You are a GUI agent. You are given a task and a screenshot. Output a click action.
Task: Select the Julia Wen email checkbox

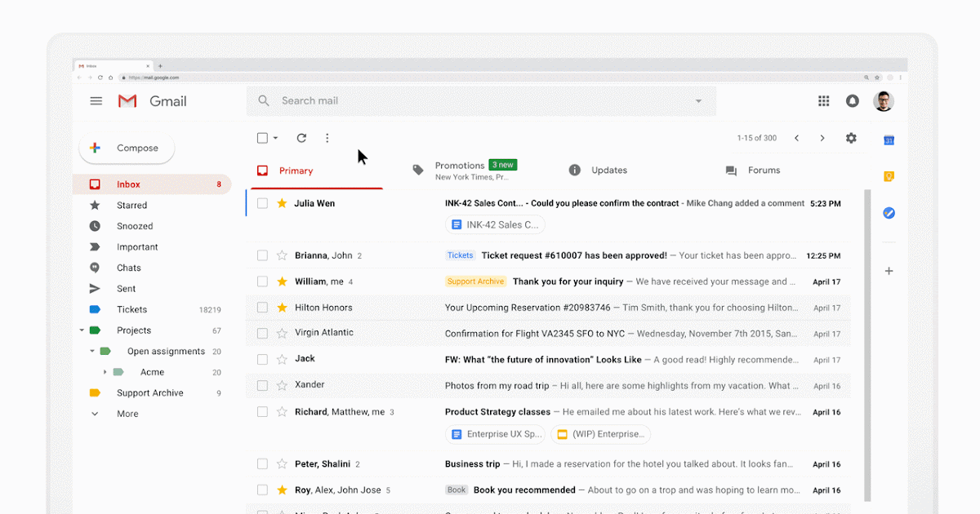click(262, 203)
